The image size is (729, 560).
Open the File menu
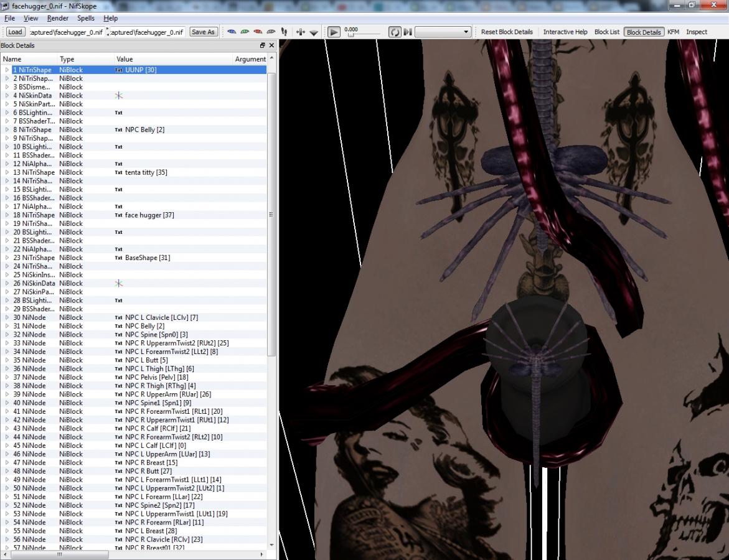point(10,18)
